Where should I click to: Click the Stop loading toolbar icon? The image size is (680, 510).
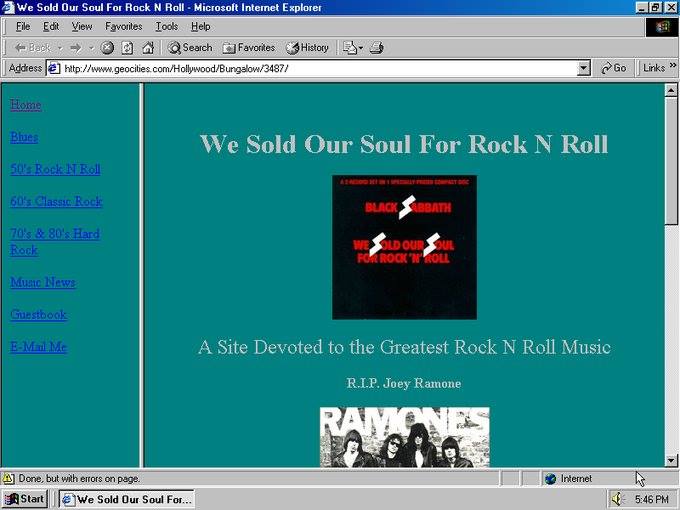107,47
